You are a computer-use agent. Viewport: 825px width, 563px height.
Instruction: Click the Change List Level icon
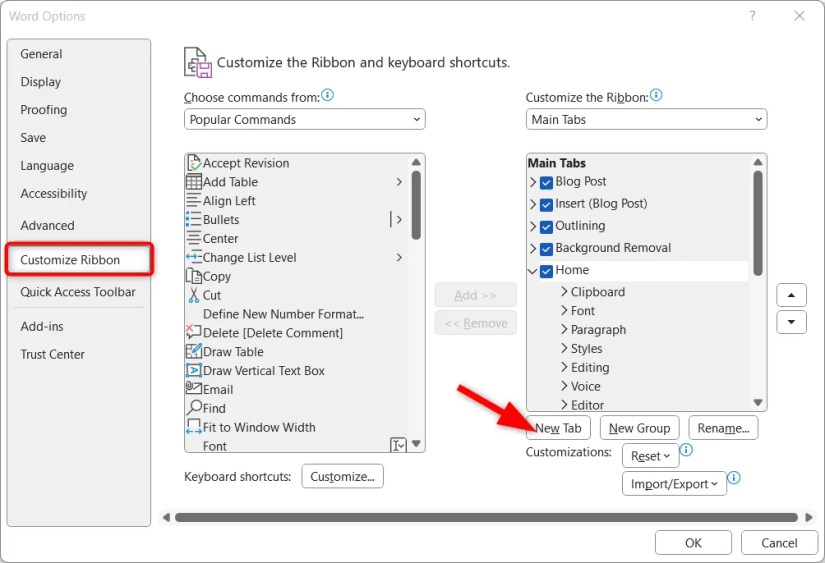tap(194, 257)
